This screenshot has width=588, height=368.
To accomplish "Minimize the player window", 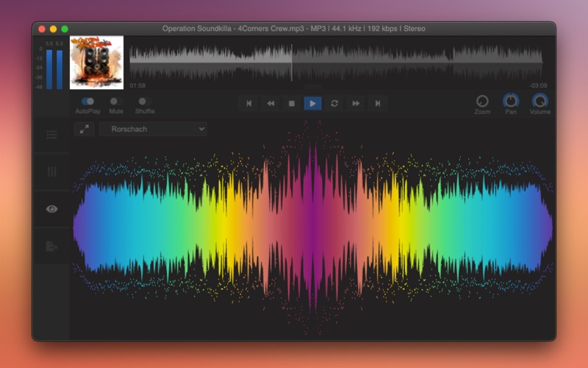I will 53,29.
